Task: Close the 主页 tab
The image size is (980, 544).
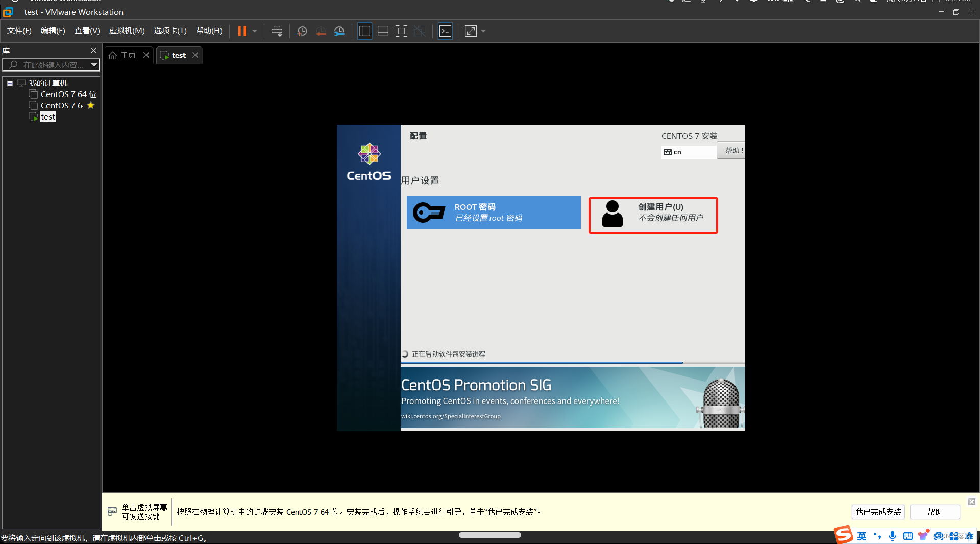Action: coord(146,55)
